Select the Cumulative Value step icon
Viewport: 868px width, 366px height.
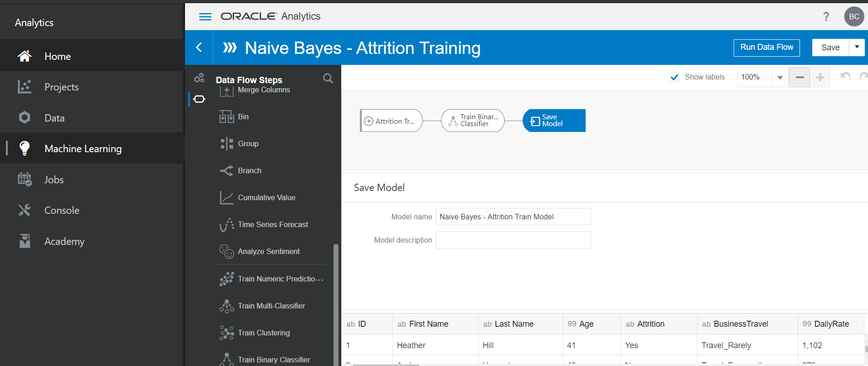tap(227, 198)
